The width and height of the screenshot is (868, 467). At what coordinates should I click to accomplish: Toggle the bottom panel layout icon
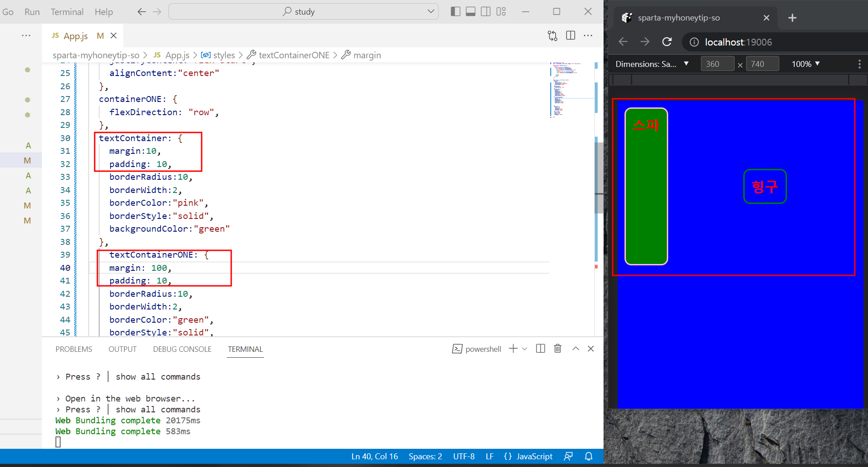click(x=471, y=12)
